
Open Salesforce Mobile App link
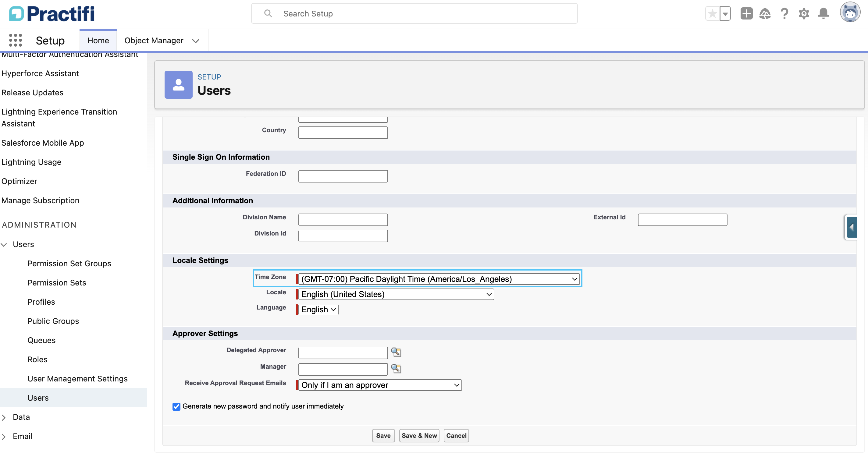tap(42, 143)
